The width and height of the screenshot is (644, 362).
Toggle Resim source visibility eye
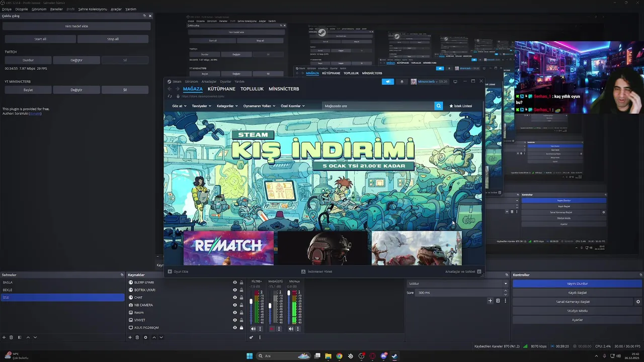pos(234,313)
